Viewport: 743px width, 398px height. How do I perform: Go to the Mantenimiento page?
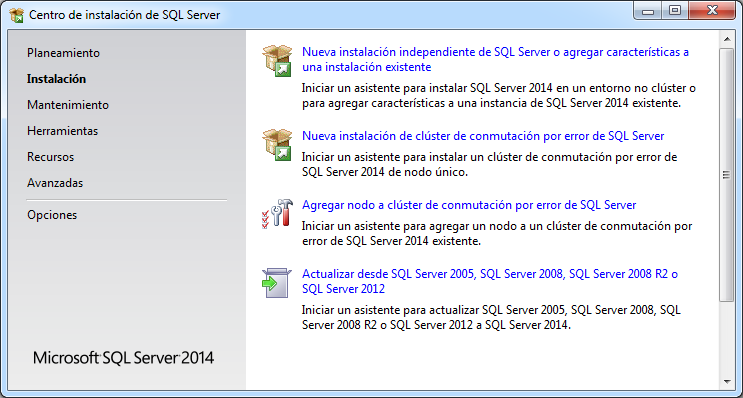coord(68,105)
